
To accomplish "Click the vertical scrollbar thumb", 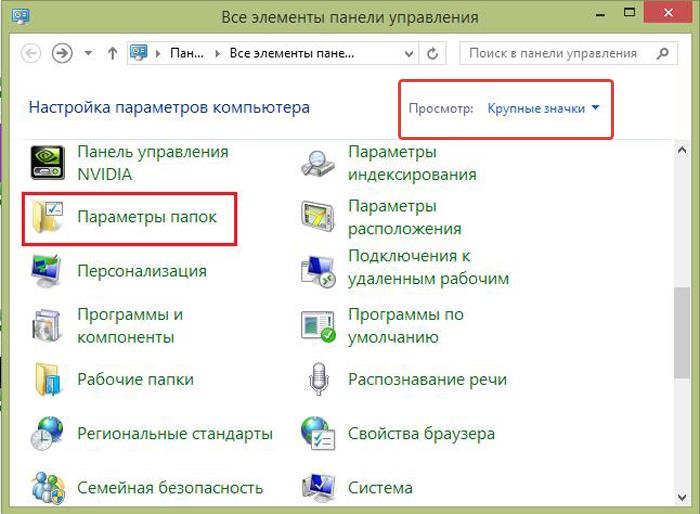I will [x=681, y=333].
